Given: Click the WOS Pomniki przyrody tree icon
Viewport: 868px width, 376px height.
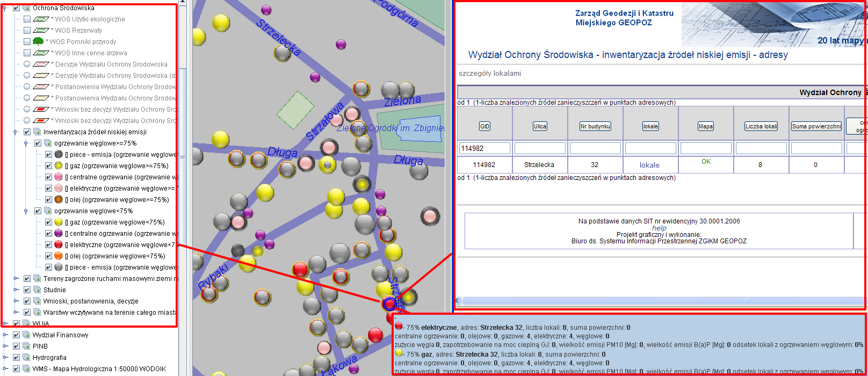Looking at the screenshot, I should (x=38, y=41).
